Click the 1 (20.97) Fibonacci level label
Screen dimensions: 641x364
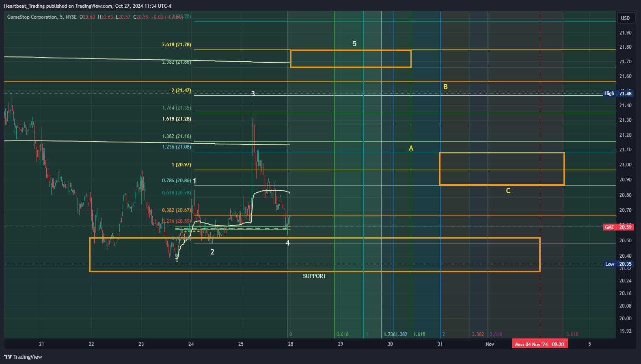(181, 165)
